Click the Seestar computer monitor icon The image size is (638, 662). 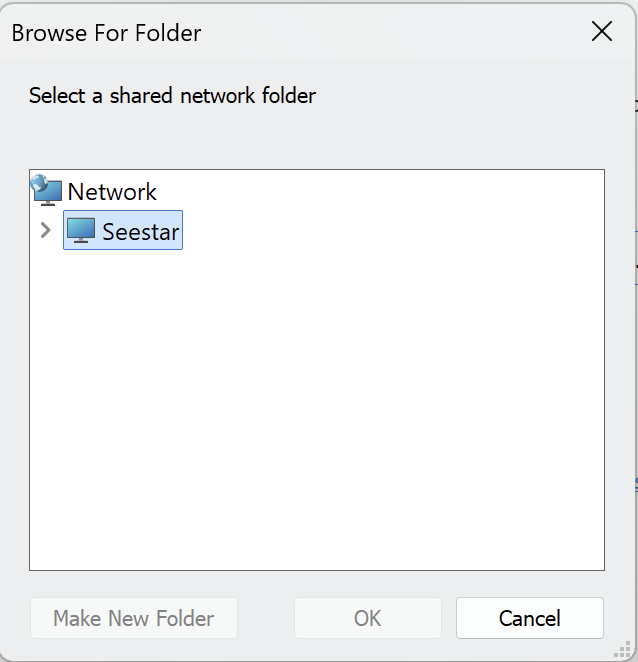point(80,231)
